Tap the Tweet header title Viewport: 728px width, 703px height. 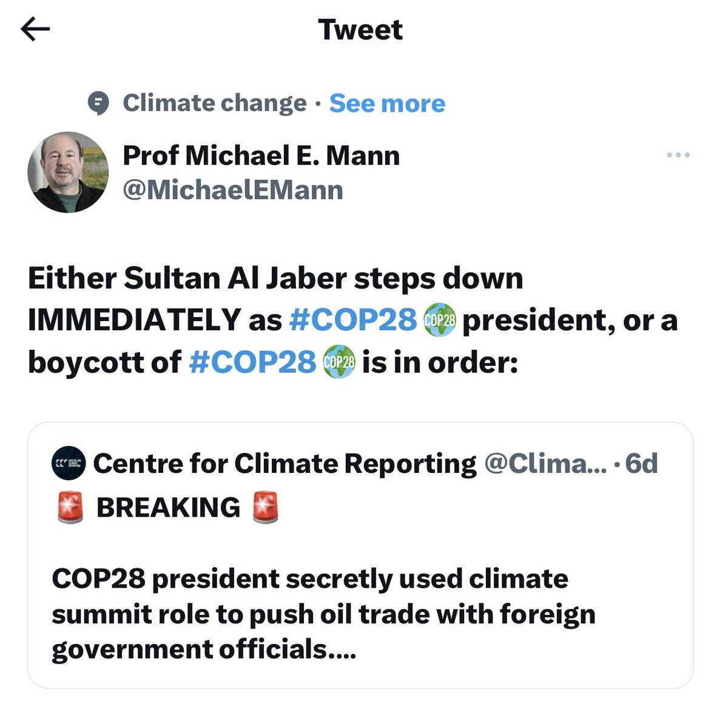tap(360, 30)
